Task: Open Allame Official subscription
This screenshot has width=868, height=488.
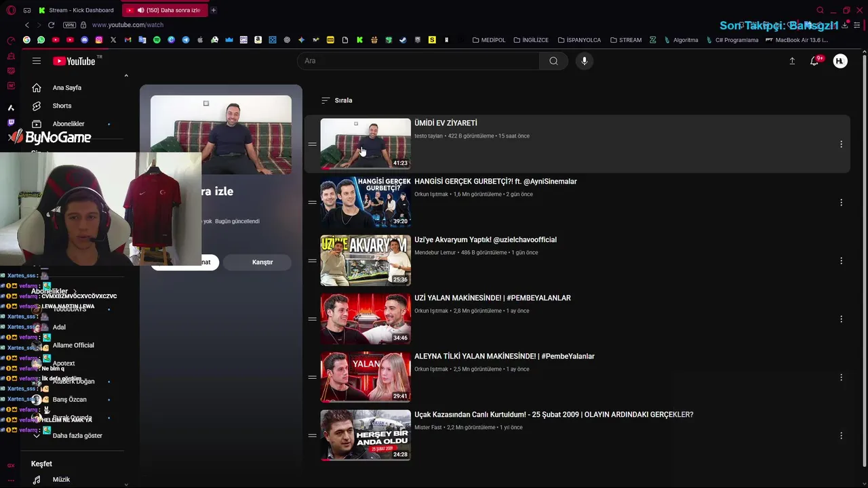Action: pos(73,345)
